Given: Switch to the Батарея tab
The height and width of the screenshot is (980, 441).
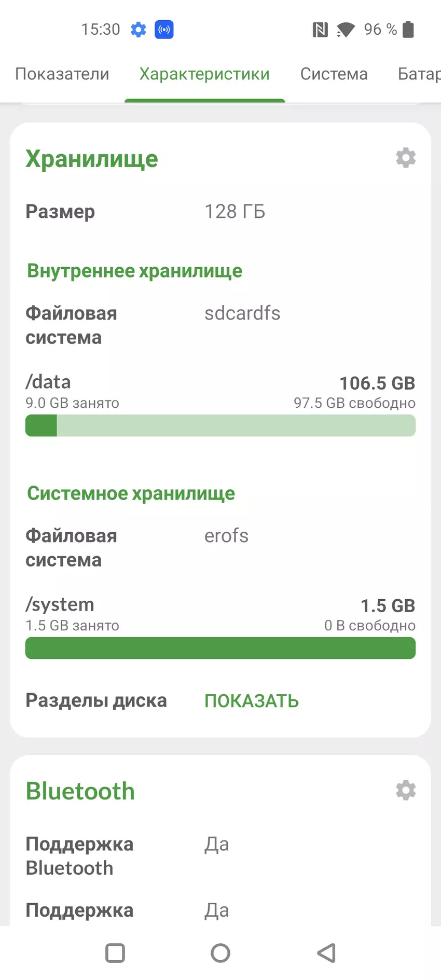Looking at the screenshot, I should tap(419, 74).
